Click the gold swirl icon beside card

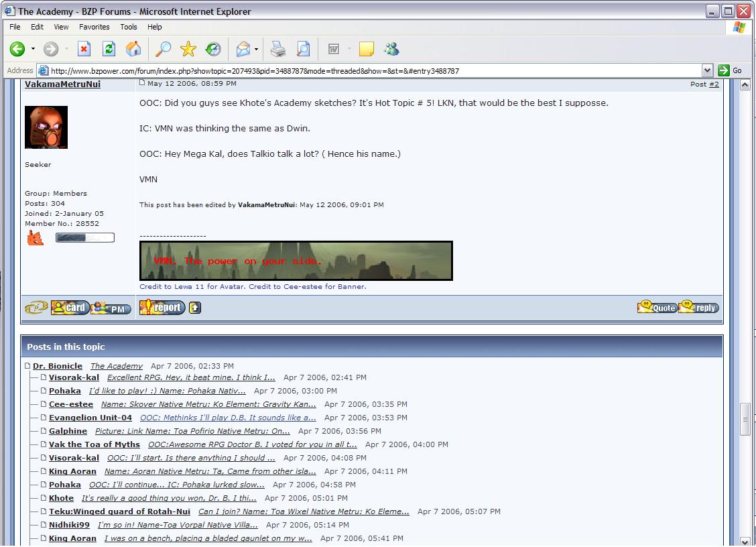pos(37,307)
